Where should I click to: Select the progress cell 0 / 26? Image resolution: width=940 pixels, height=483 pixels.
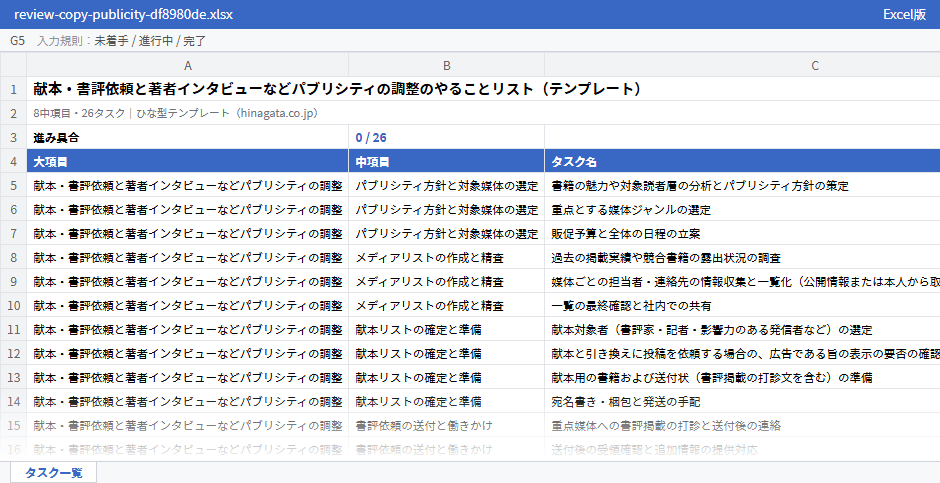(x=447, y=137)
